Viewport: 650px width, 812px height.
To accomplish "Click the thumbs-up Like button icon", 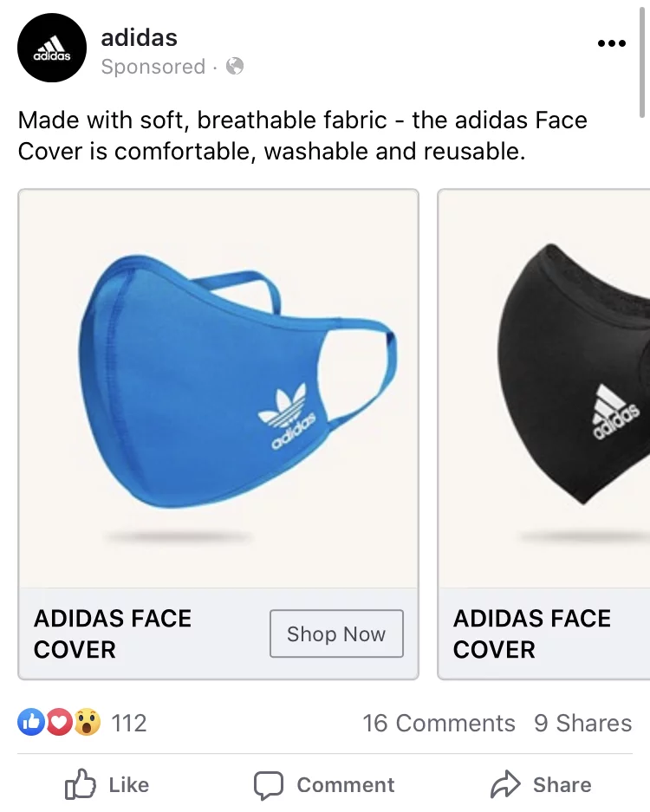I will click(81, 785).
